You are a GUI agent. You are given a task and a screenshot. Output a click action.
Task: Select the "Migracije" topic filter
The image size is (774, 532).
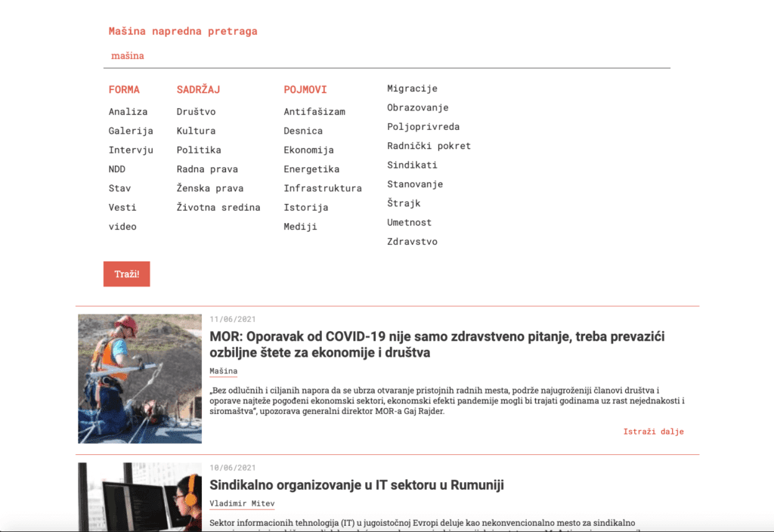412,88
